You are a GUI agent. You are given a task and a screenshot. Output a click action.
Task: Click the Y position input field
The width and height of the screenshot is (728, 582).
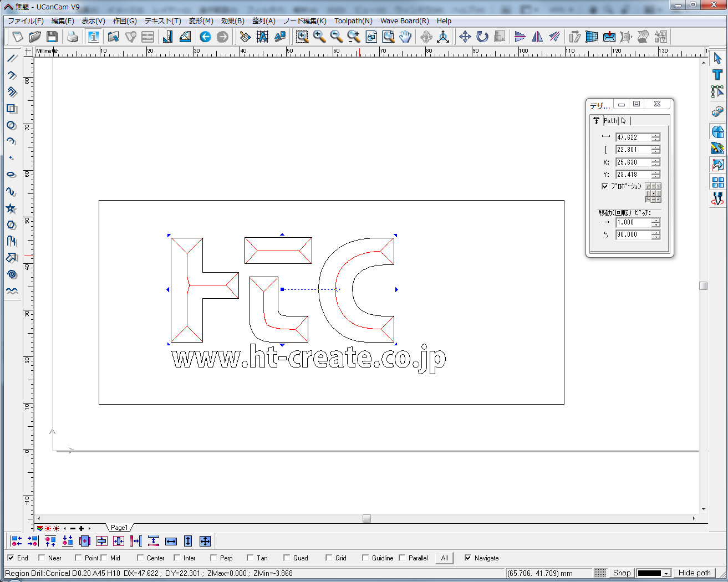point(633,175)
